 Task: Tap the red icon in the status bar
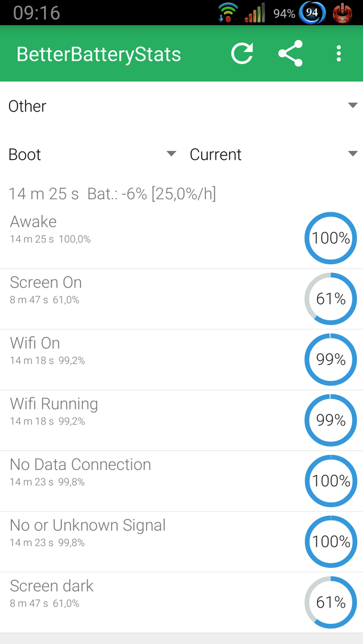pos(341,13)
